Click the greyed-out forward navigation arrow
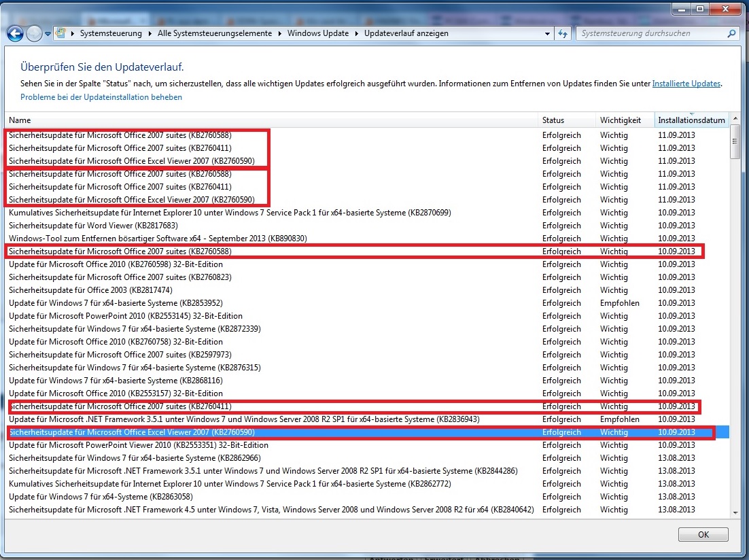Screen dimensions: 749x560 (x=34, y=33)
